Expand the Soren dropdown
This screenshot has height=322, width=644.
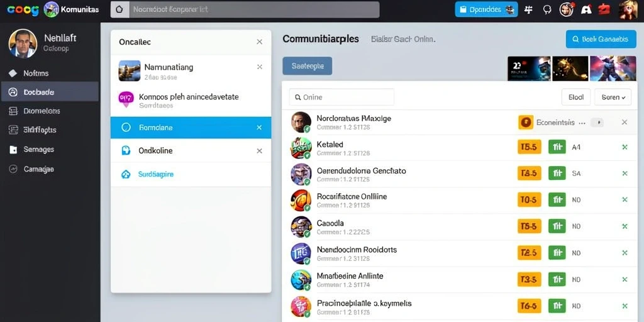[613, 97]
